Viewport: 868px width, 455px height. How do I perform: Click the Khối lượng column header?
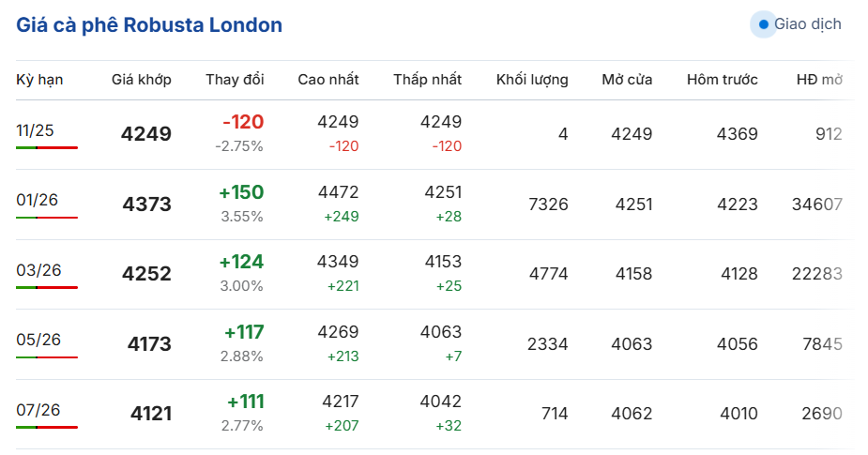[532, 80]
